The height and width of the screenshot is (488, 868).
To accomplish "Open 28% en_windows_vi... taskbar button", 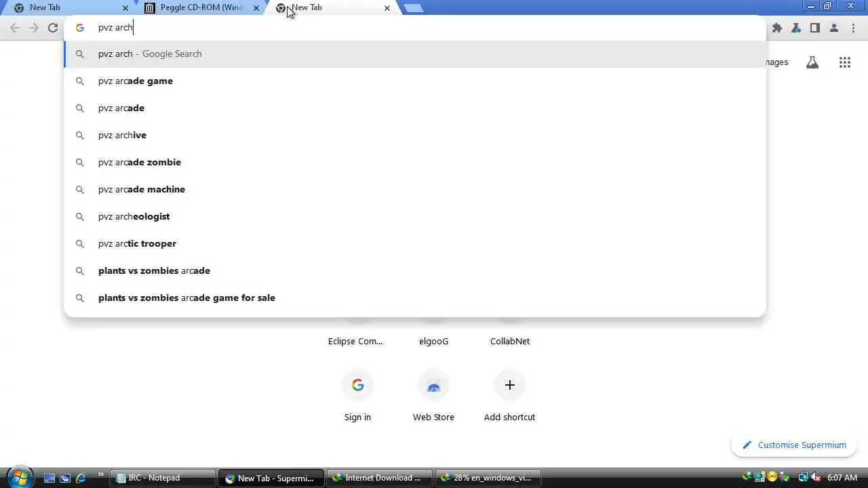I will [488, 478].
